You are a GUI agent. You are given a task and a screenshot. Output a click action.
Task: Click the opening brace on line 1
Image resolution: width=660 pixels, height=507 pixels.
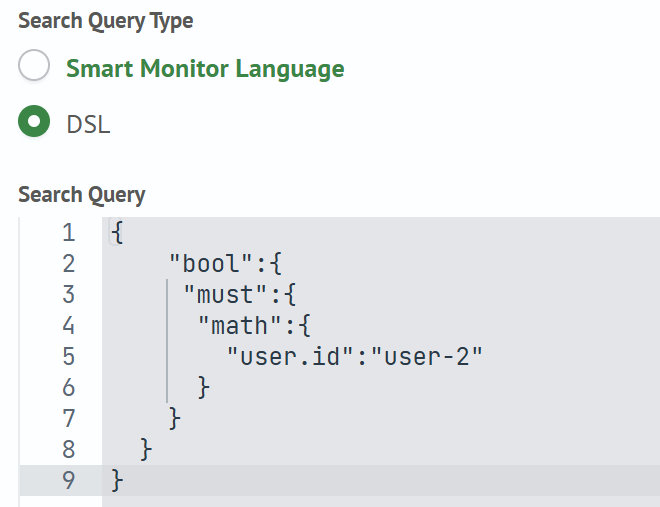click(117, 233)
